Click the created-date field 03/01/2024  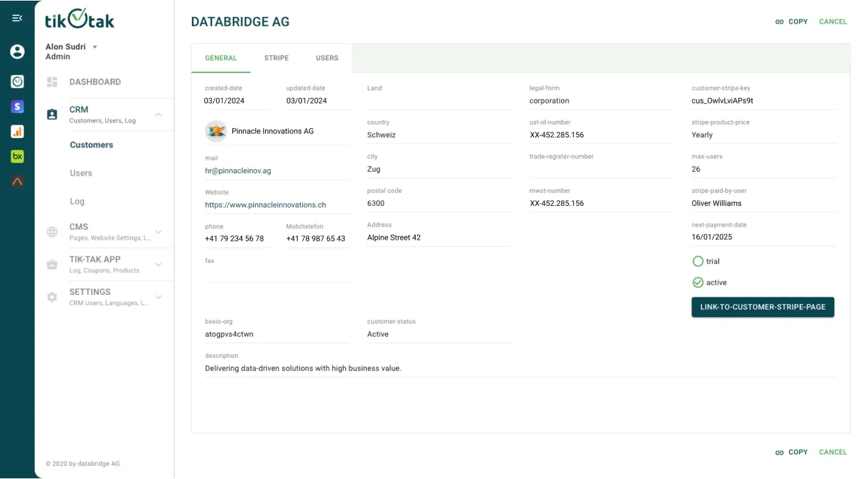coord(237,96)
